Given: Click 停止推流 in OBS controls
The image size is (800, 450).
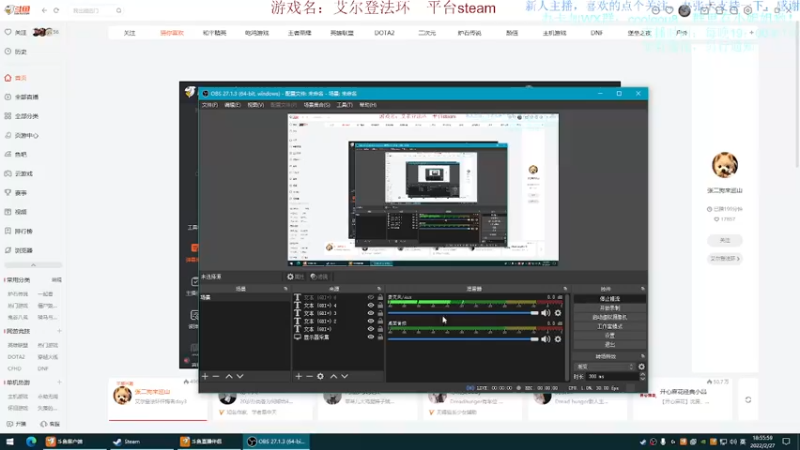Looking at the screenshot, I should [x=610, y=298].
